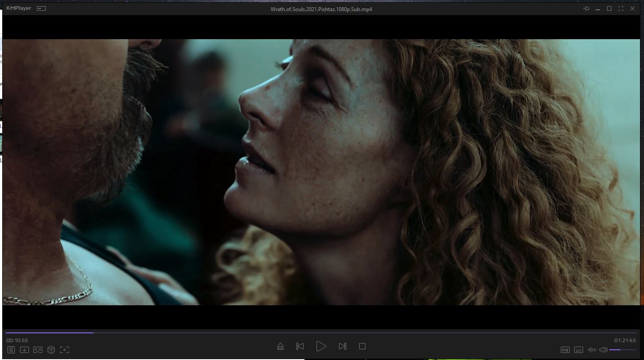Click the 3D cube icon
The image size is (644, 360).
click(x=51, y=350)
